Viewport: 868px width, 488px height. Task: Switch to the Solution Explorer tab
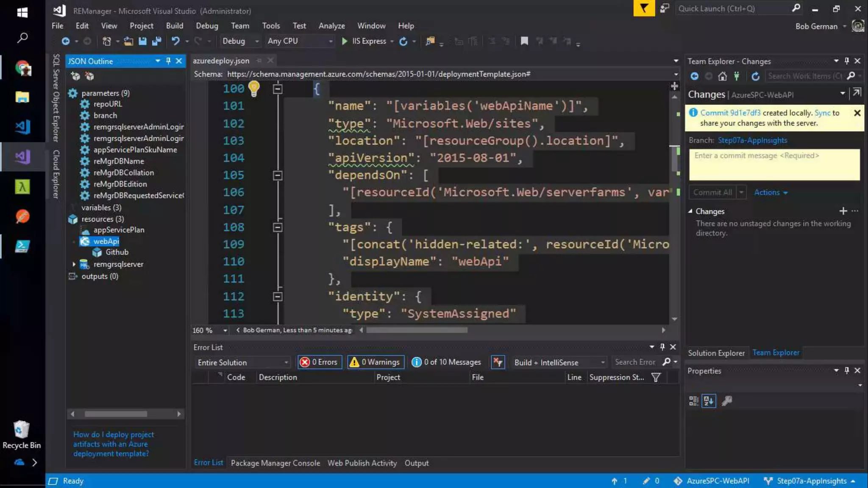pos(716,353)
